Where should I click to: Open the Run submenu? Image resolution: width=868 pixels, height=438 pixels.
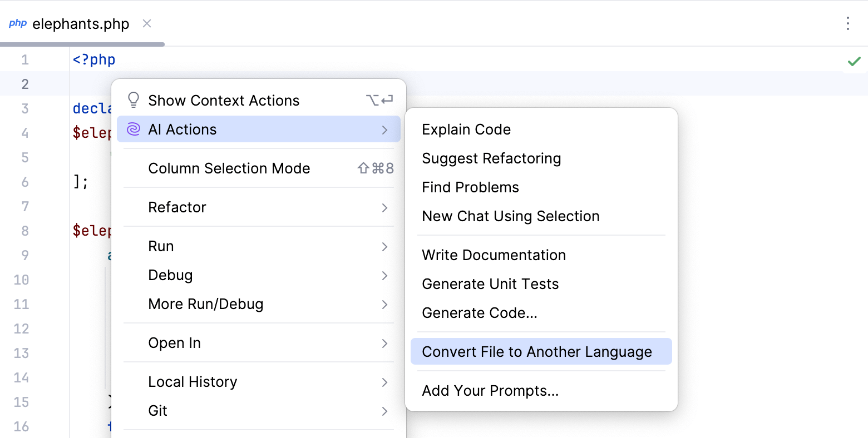[x=161, y=246]
